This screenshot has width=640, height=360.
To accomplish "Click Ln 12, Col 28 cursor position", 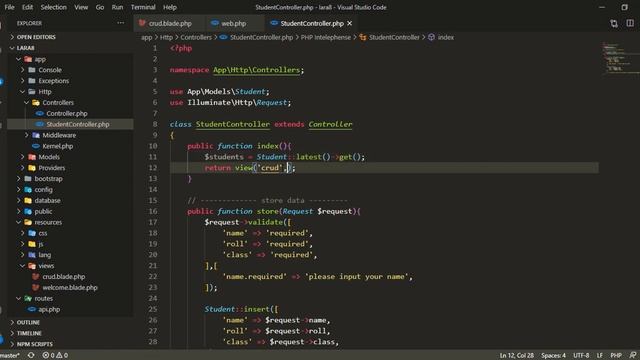I will point(516,356).
